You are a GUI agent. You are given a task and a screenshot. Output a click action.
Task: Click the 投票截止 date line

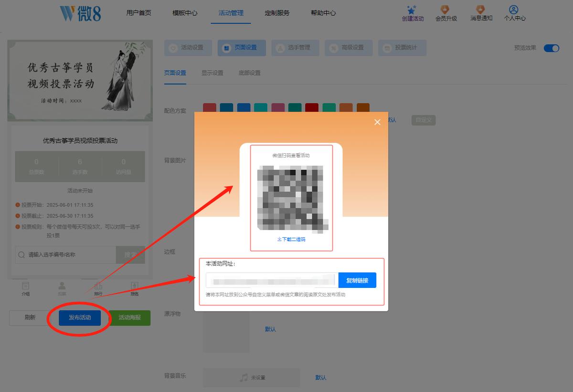pyautogui.click(x=54, y=216)
